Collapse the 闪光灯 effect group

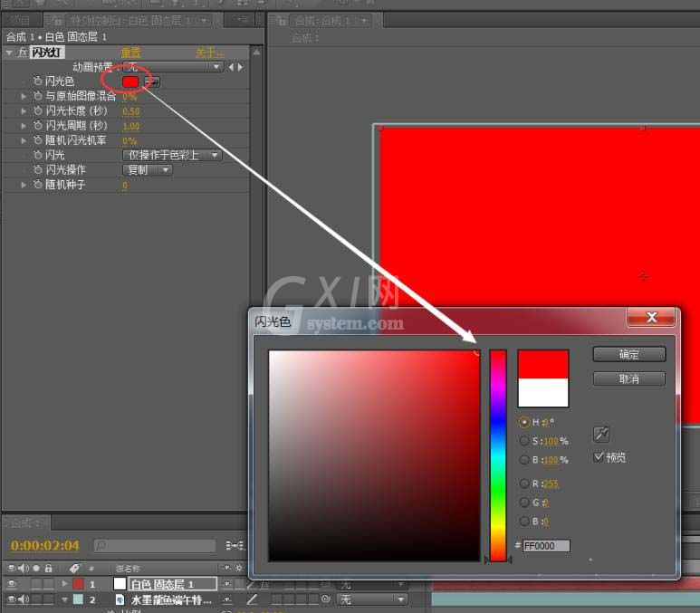[9, 53]
